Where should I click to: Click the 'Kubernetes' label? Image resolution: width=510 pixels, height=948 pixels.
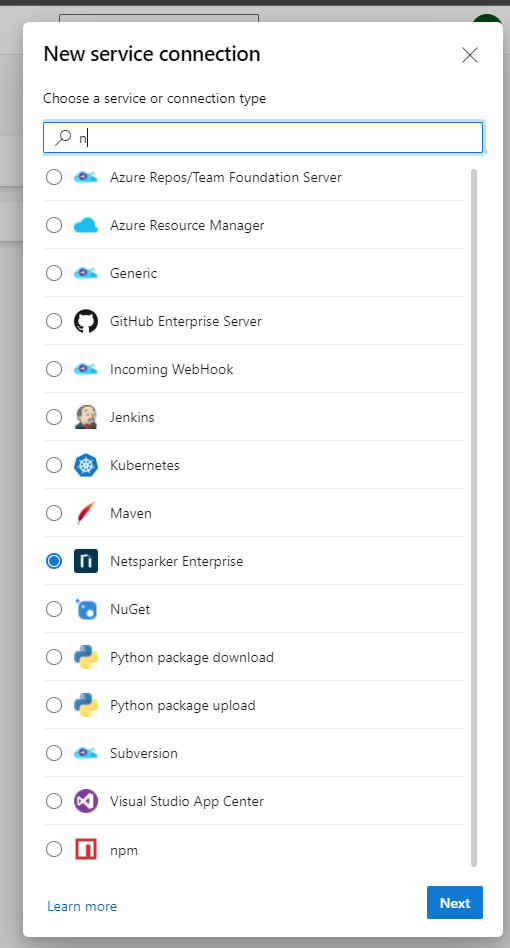point(144,465)
